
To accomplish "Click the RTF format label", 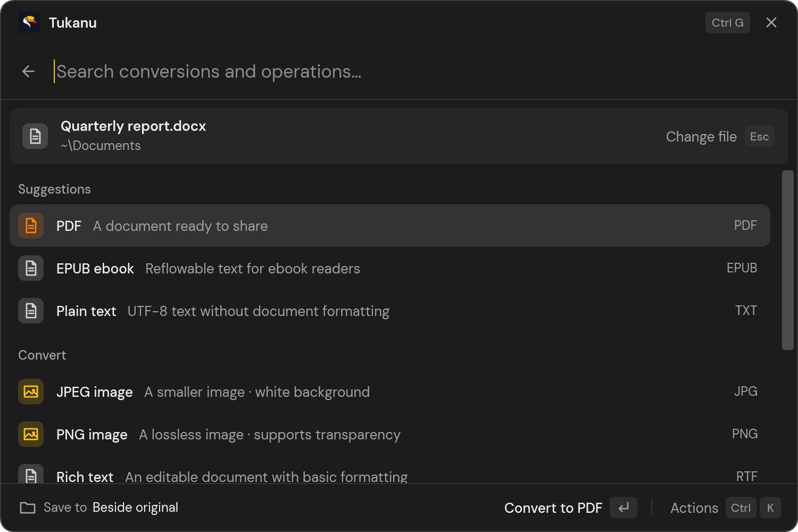I will click(x=746, y=476).
